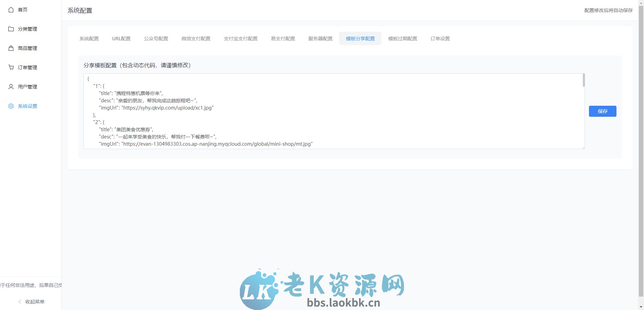Select the 订单管理 cart icon

tap(11, 68)
